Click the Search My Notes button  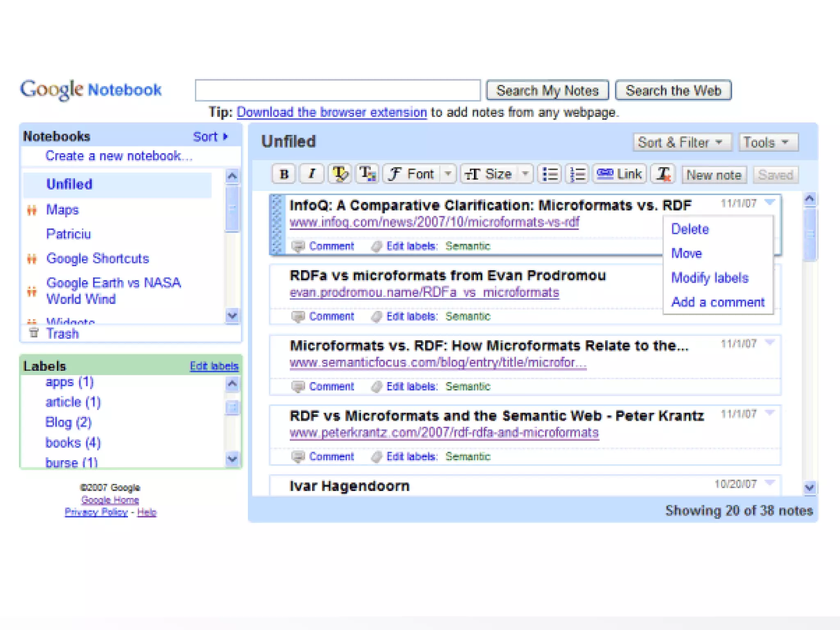coord(547,91)
